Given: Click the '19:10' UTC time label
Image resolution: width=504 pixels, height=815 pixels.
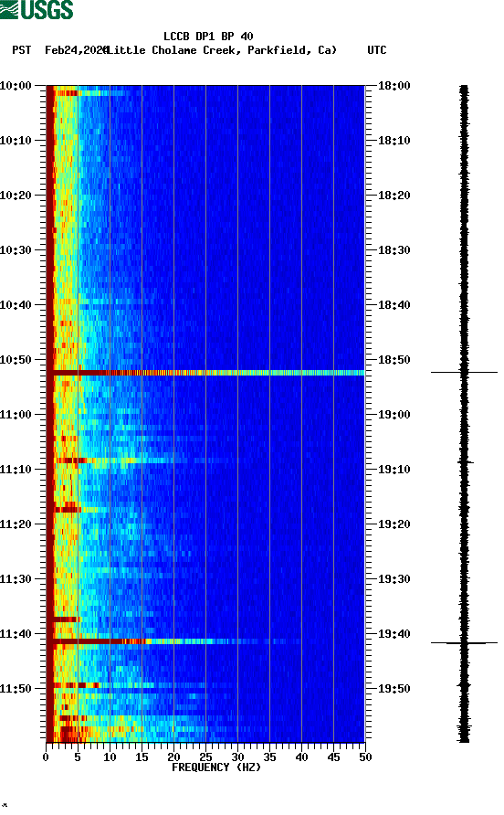Looking at the screenshot, I should coord(394,470).
